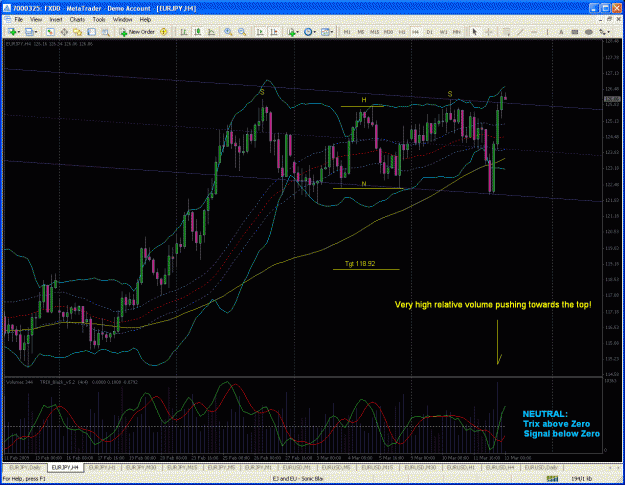This screenshot has width=625, height=485.
Task: Click the 'Tgt 118.92' chart label
Action: [x=360, y=264]
